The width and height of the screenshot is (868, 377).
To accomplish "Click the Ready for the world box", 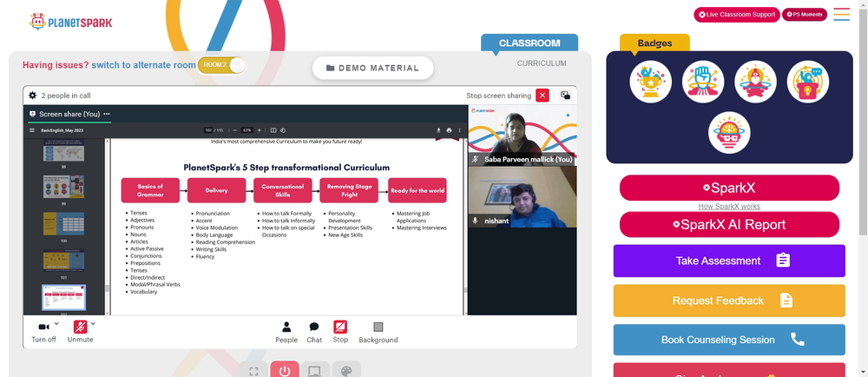I will coord(418,190).
